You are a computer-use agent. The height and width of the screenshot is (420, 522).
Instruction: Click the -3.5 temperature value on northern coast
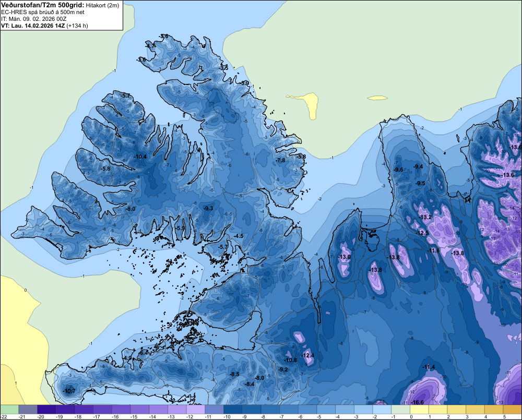pyautogui.click(x=224, y=68)
